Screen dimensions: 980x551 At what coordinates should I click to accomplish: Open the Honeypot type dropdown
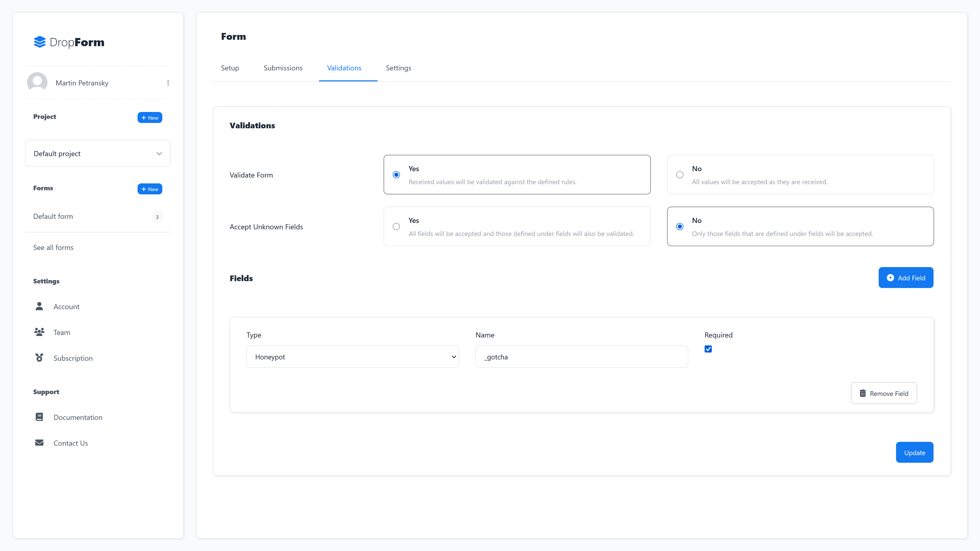point(352,357)
